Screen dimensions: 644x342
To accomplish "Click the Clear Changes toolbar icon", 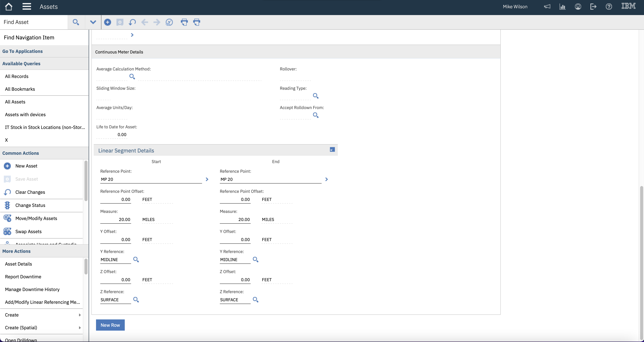I will (x=132, y=22).
